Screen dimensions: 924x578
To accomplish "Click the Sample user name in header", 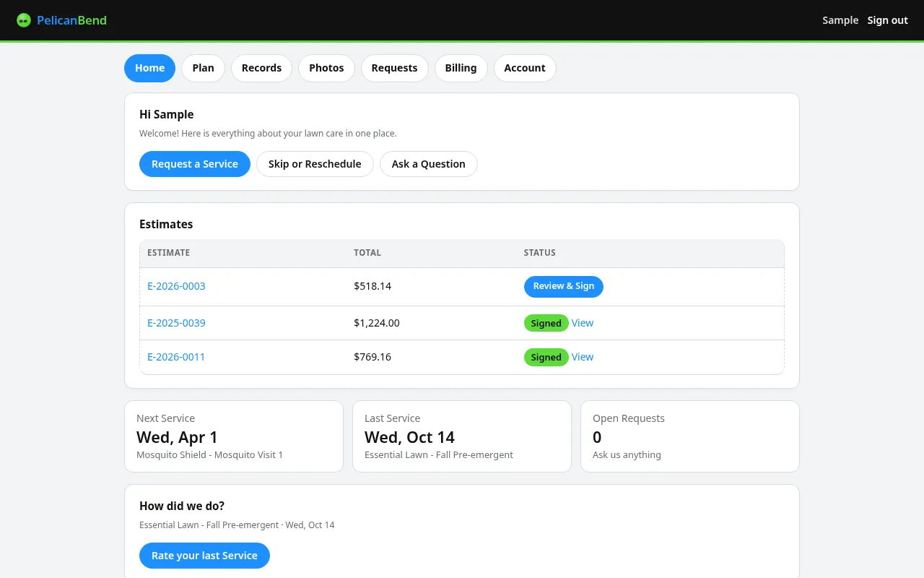I will pos(840,20).
